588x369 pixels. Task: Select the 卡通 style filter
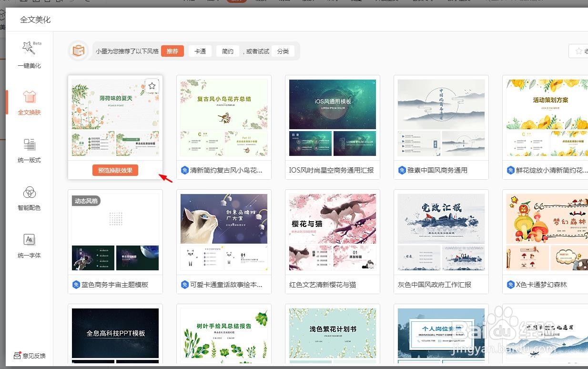coord(200,51)
